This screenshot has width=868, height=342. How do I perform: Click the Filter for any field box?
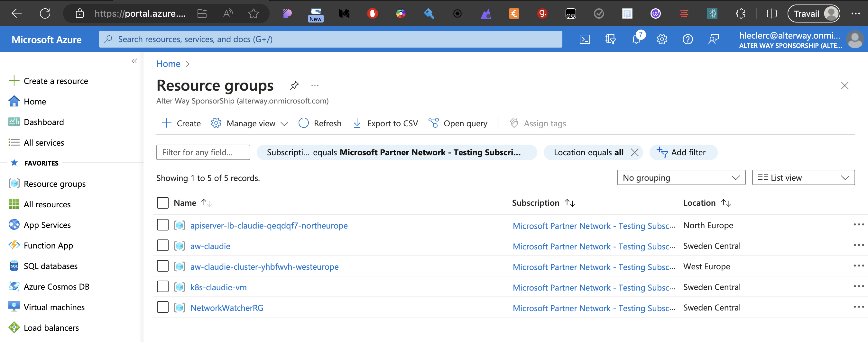(x=203, y=152)
